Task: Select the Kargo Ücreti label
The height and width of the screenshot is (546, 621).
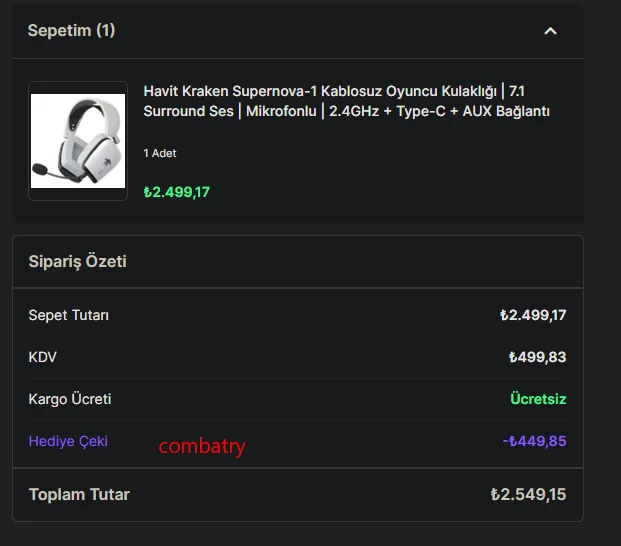Action: tap(70, 399)
